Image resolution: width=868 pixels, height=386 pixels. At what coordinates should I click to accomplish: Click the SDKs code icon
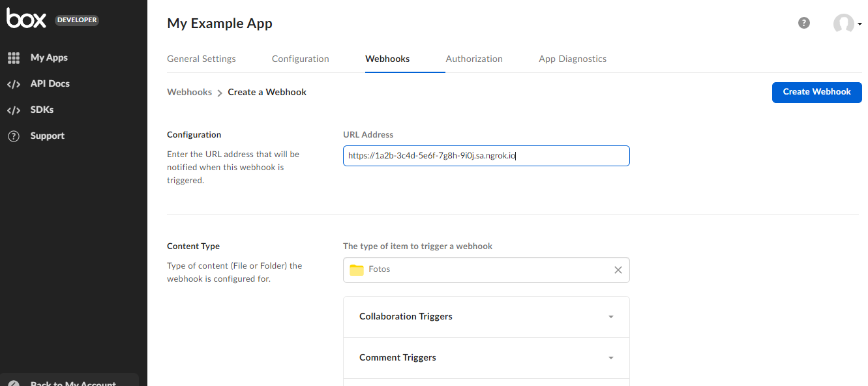[14, 110]
